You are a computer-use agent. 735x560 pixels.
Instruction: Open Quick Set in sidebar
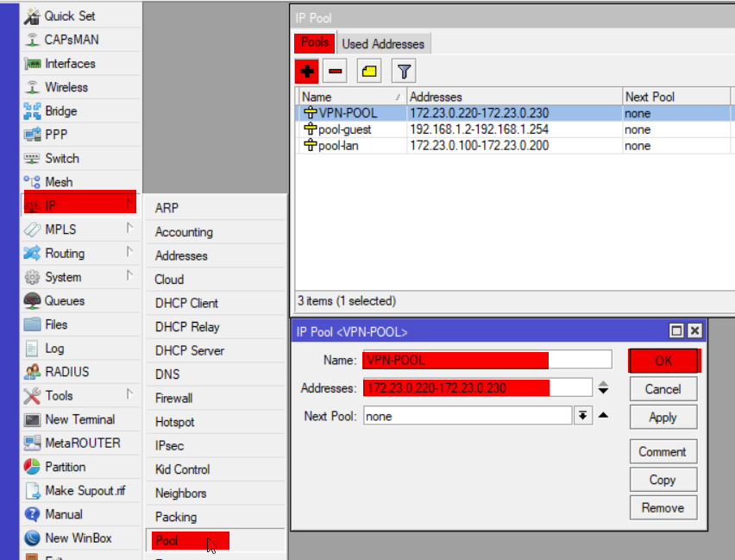click(70, 16)
